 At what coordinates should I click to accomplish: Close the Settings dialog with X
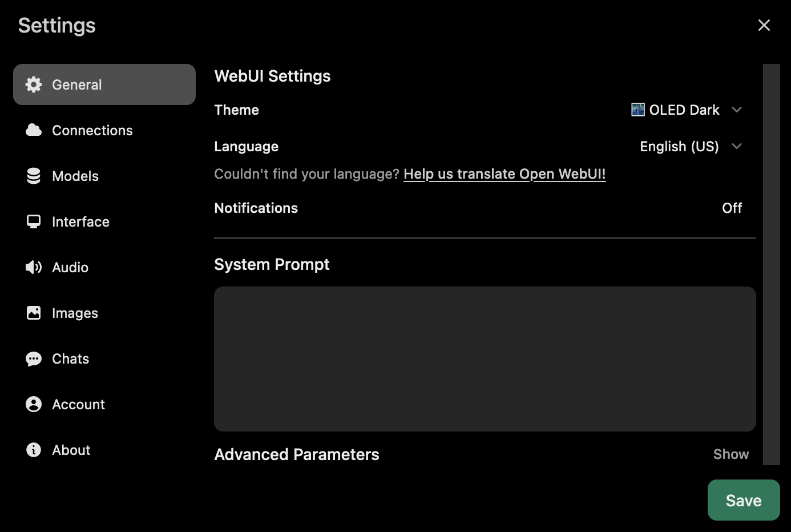tap(764, 25)
